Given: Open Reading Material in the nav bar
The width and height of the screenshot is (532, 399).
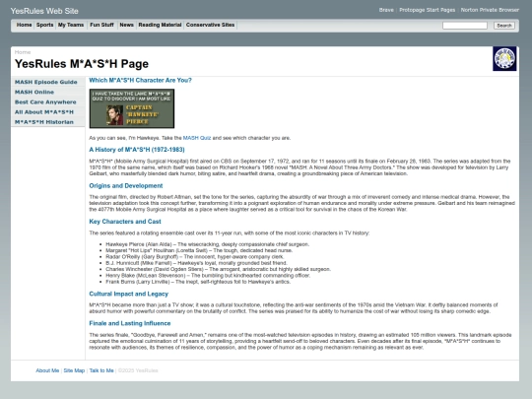Looking at the screenshot, I should point(160,25).
